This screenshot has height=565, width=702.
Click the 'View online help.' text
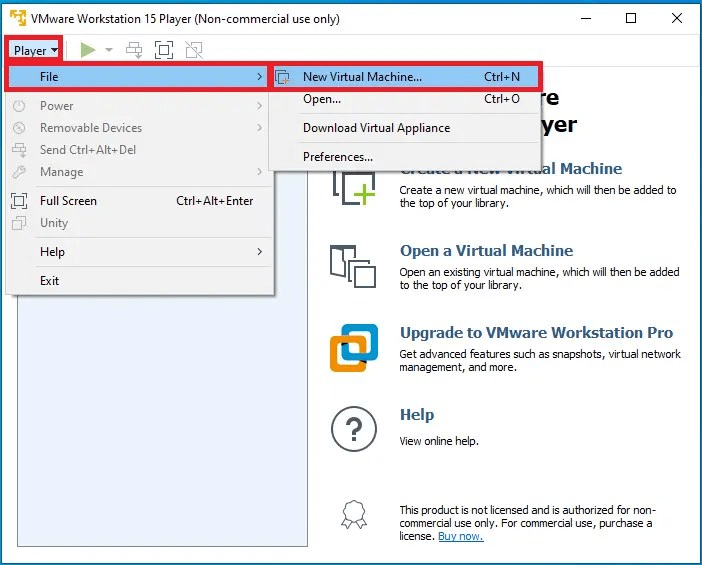[x=439, y=441]
